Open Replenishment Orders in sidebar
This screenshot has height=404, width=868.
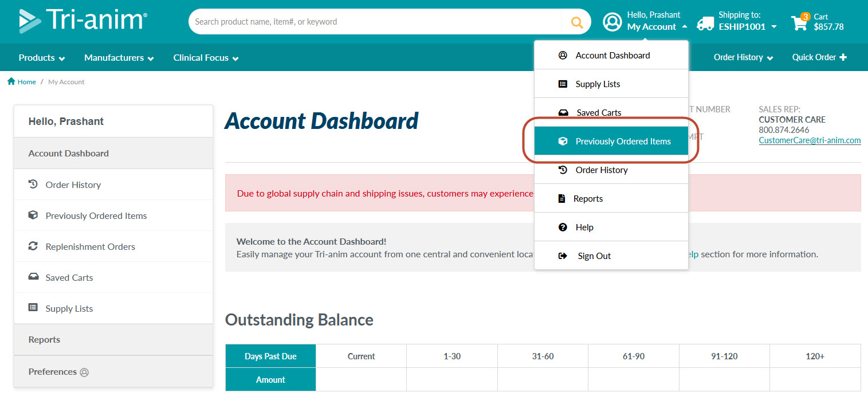point(113,246)
